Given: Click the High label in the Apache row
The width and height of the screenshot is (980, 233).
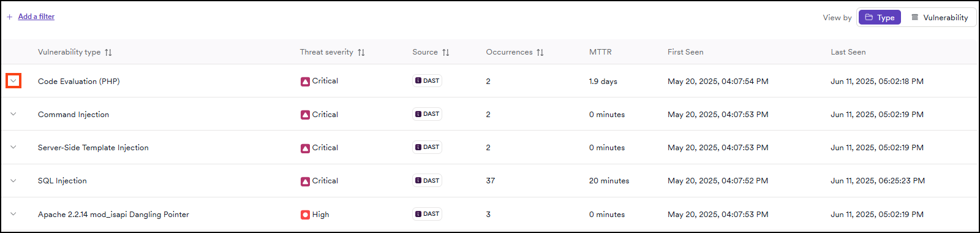Looking at the screenshot, I should click(321, 215).
